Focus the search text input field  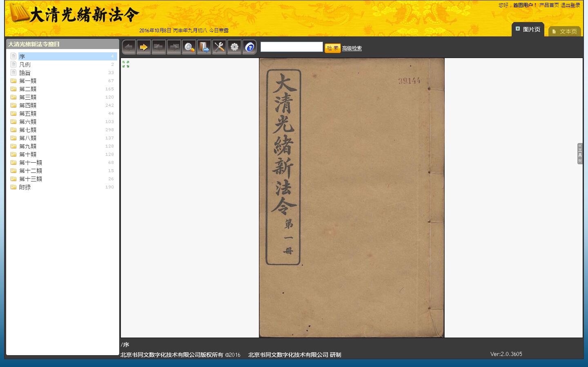pyautogui.click(x=292, y=47)
